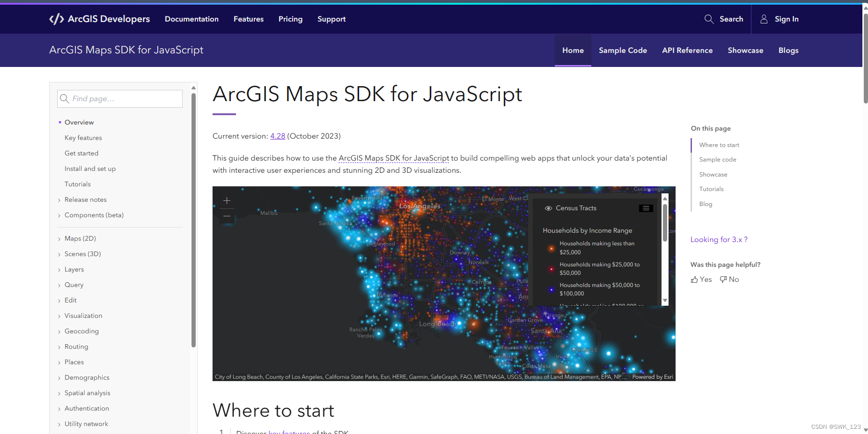Expand the Release notes section

pyautogui.click(x=59, y=200)
